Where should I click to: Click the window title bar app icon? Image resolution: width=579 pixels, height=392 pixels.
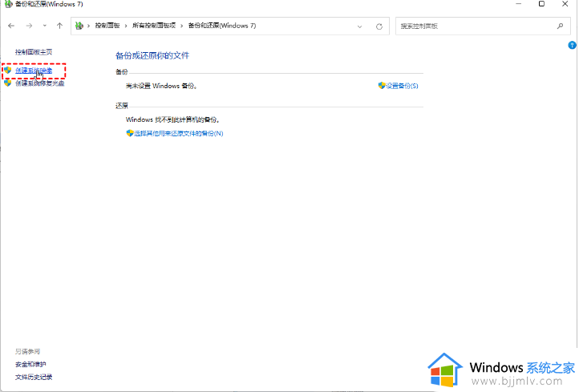pos(8,4)
